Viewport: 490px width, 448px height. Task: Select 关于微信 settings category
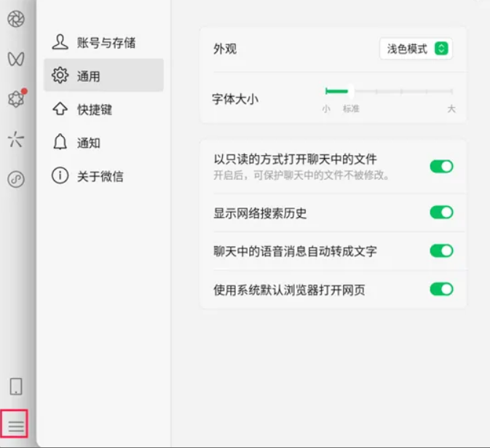pos(103,176)
